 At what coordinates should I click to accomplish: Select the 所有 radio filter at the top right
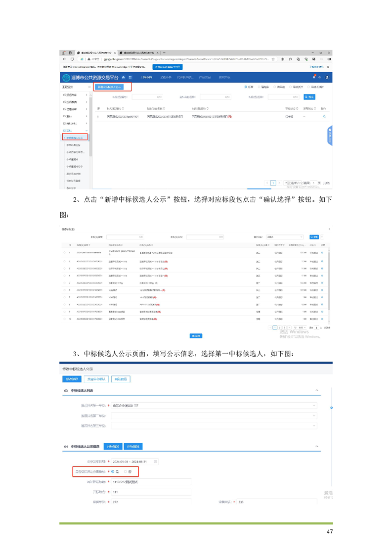(x=246, y=87)
